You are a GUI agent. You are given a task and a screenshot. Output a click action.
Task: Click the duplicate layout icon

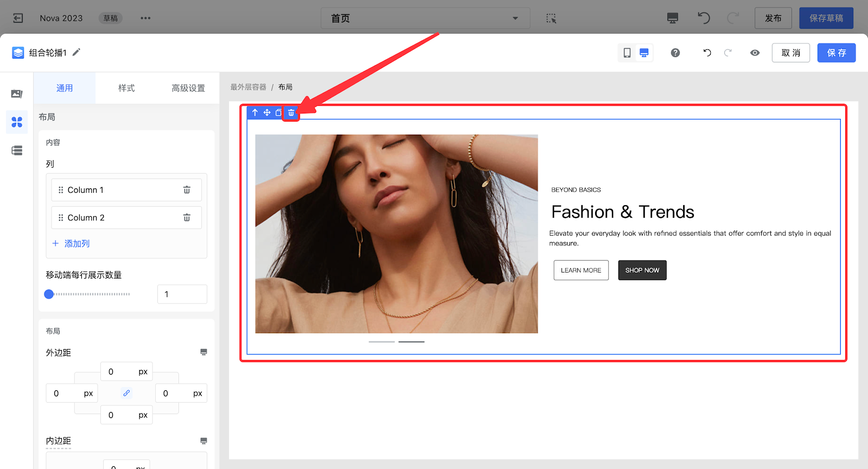click(279, 113)
